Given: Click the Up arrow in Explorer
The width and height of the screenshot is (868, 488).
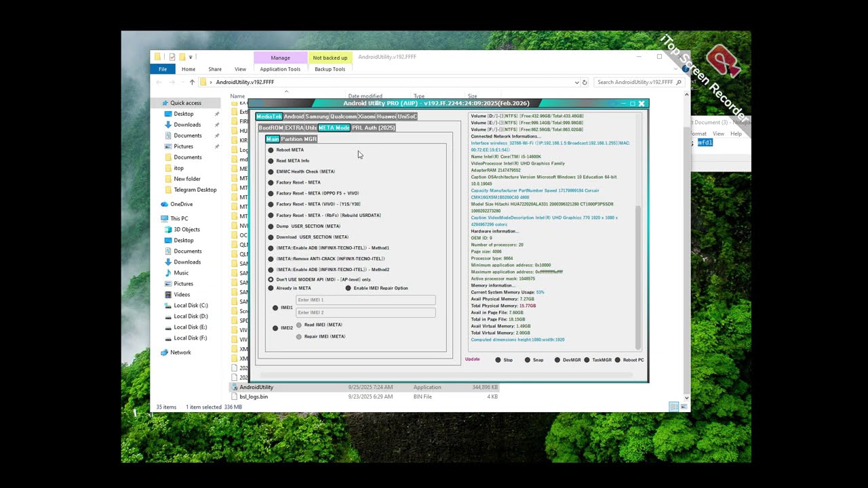Looking at the screenshot, I should (x=192, y=82).
